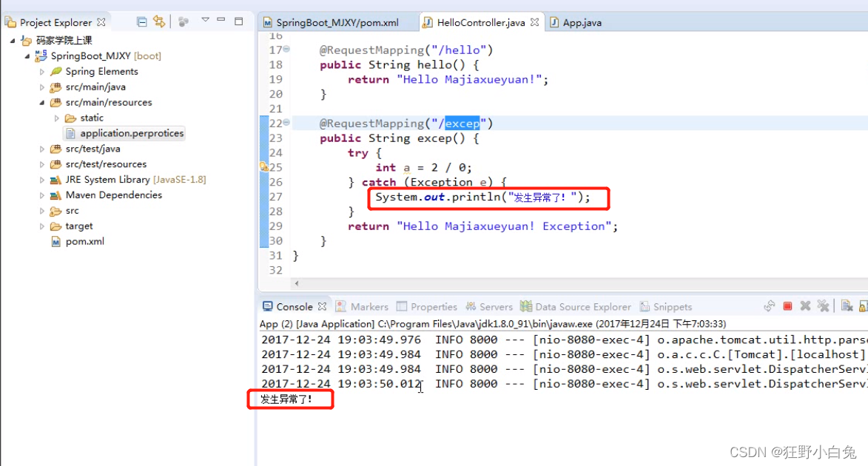Open the Properties view tab
The height and width of the screenshot is (466, 868).
tap(427, 307)
